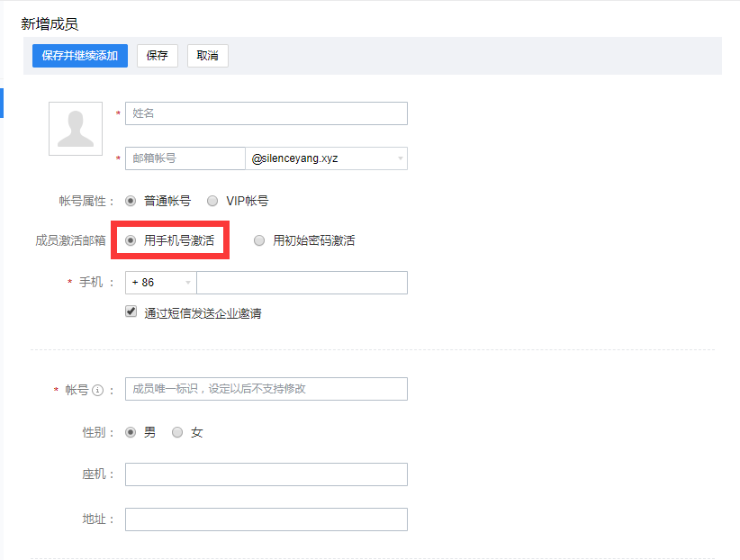The width and height of the screenshot is (740, 560).
Task: Click the 座机 landline input field
Action: [x=266, y=474]
